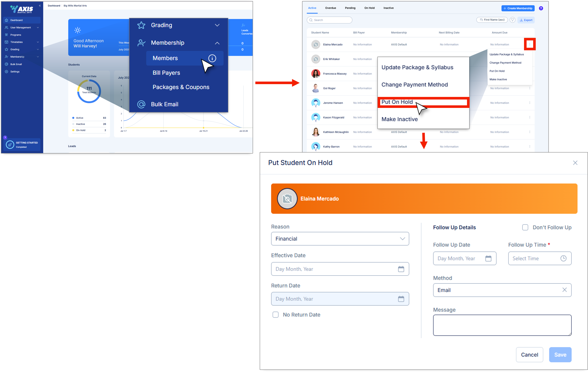
Task: Clear Email method with X icon
Action: click(564, 290)
